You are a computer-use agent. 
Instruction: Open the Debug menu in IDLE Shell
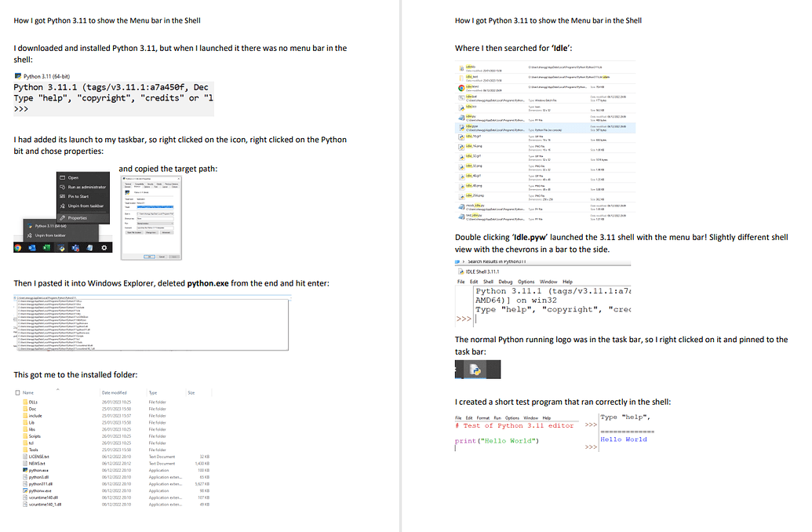(505, 282)
